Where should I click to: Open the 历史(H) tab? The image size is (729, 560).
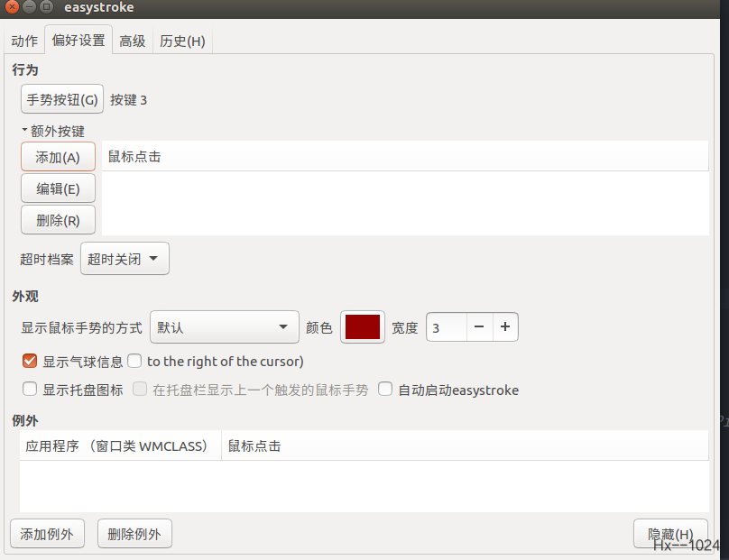(x=182, y=41)
